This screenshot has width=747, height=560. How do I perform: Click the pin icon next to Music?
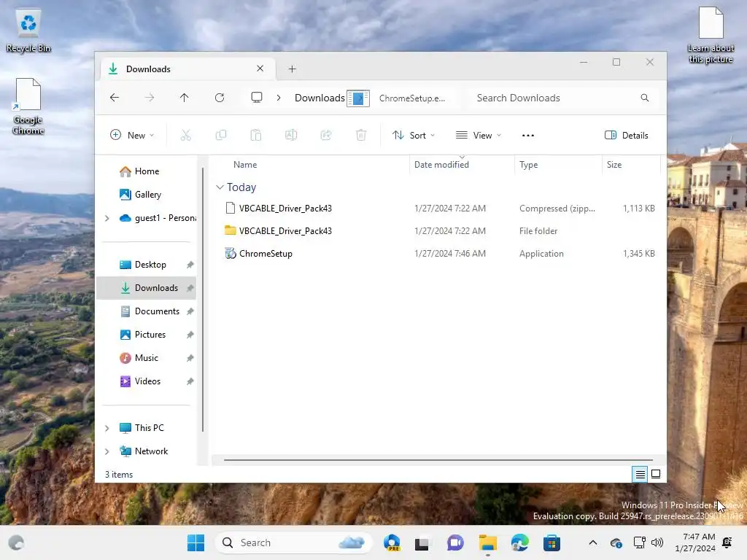pyautogui.click(x=190, y=358)
